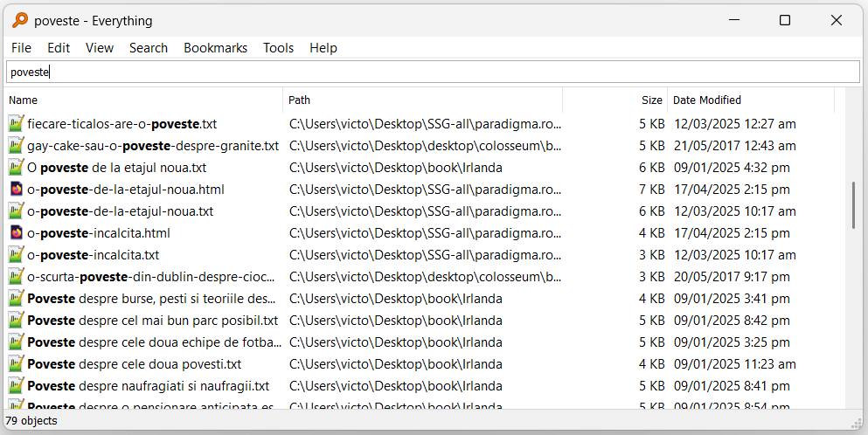Click the Everything magnifier app icon

(20, 20)
